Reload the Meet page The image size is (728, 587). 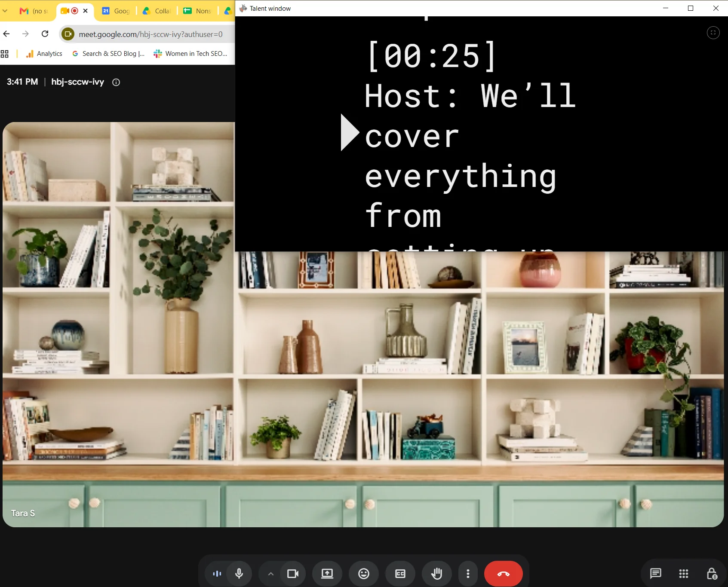click(45, 34)
